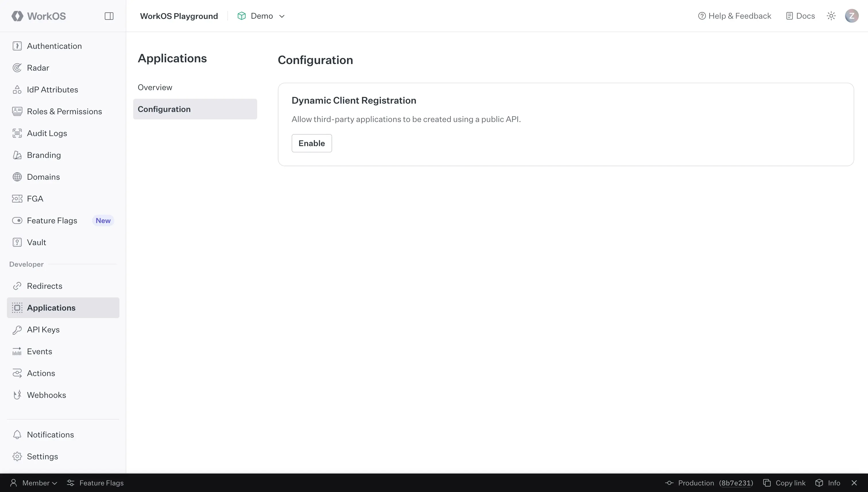The width and height of the screenshot is (868, 492).
Task: Click the Audit Logs icon
Action: click(x=17, y=133)
